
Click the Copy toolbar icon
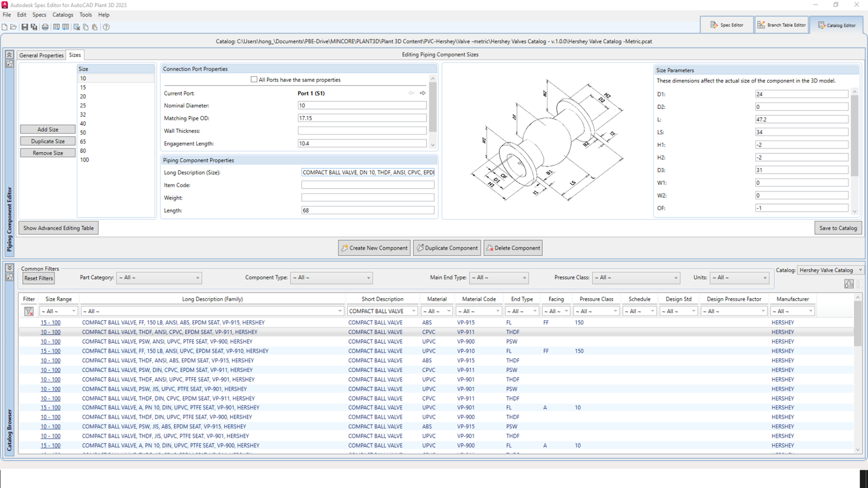[86, 27]
